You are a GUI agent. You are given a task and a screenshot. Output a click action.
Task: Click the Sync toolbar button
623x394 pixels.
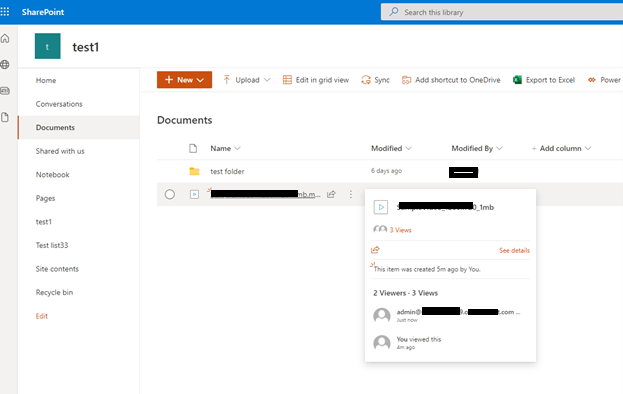[375, 80]
